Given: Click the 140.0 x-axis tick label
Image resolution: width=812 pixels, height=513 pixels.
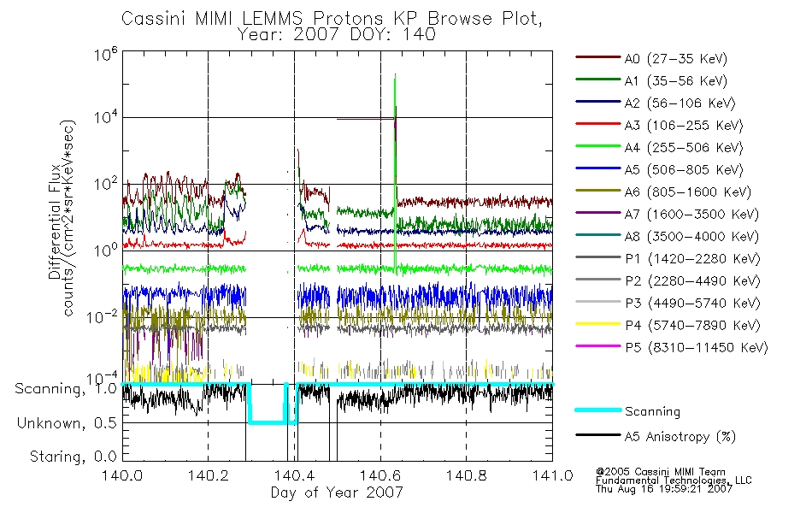Looking at the screenshot, I should pyautogui.click(x=122, y=475).
